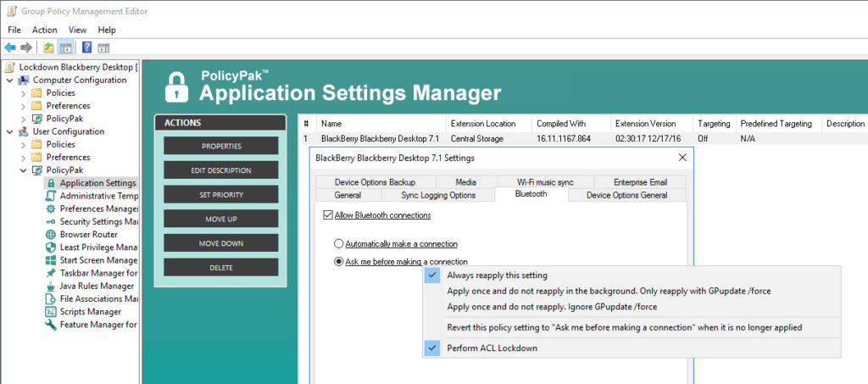Switch to the Media tab
Image resolution: width=868 pixels, height=384 pixels.
coord(466,182)
